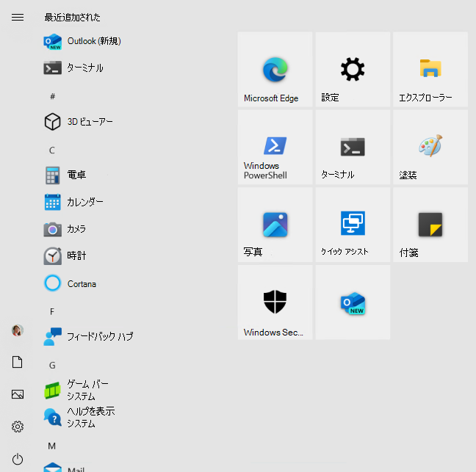Click the user account avatar
This screenshot has width=476, height=472.
coord(18,330)
